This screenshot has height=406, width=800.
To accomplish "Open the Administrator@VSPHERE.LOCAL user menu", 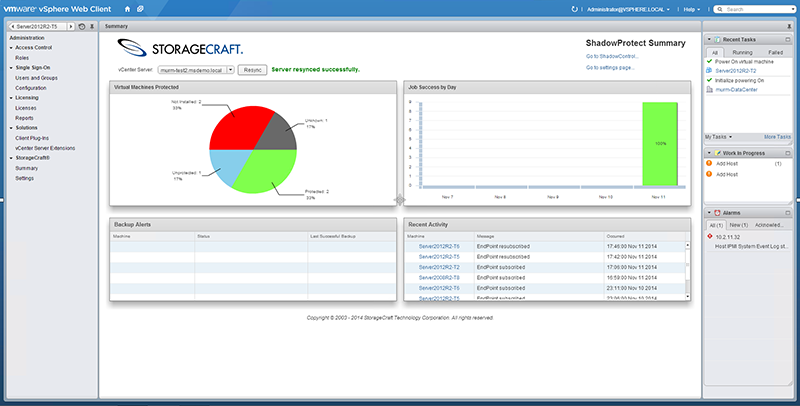I will (628, 9).
